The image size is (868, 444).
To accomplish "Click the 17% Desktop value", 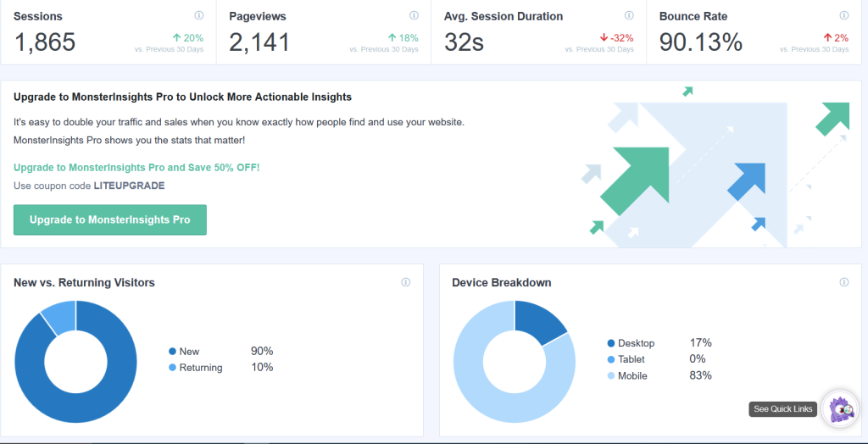I will (x=700, y=343).
